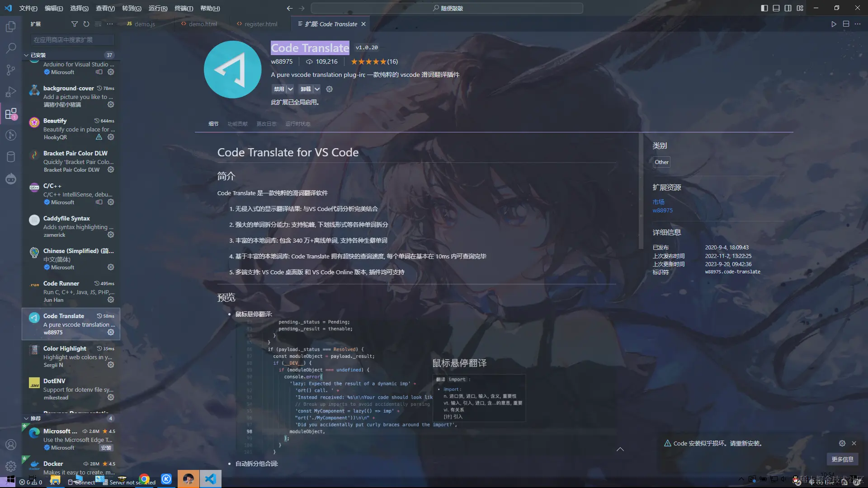868x488 pixels.
Task: Open manage gear for Beautify extension
Action: click(x=111, y=137)
